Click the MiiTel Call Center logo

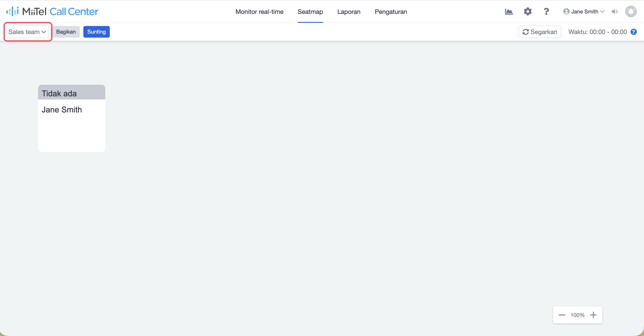point(52,11)
